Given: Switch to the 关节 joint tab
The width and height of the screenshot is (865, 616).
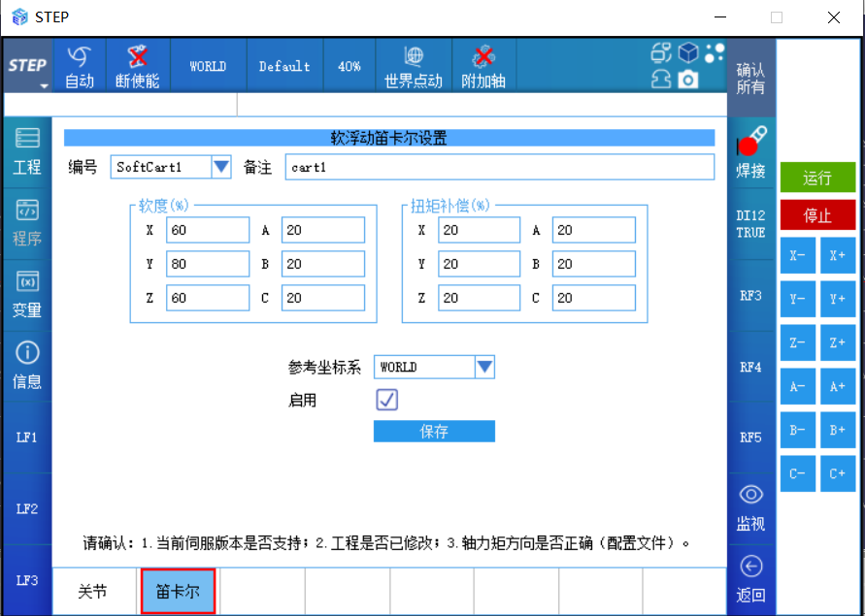Looking at the screenshot, I should click(x=93, y=592).
